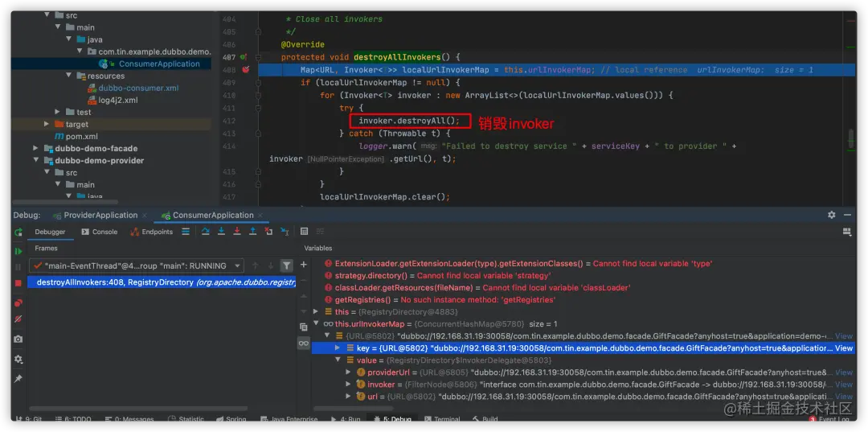Image resolution: width=868 pixels, height=432 pixels.
Task: Click override gutter icon at line 407
Action: point(245,57)
